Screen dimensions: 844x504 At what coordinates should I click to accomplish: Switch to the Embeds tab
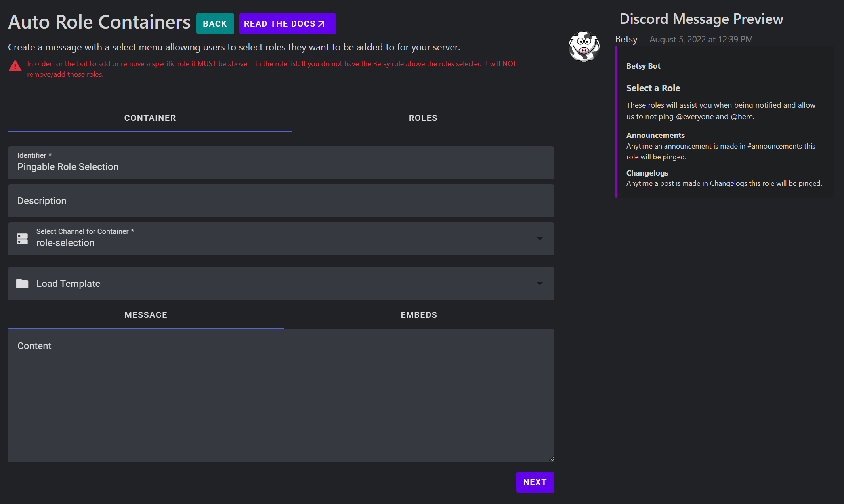pyautogui.click(x=419, y=315)
